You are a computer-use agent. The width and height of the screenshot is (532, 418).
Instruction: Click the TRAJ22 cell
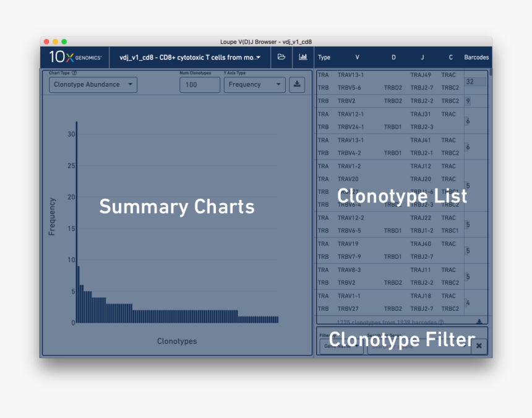421,217
